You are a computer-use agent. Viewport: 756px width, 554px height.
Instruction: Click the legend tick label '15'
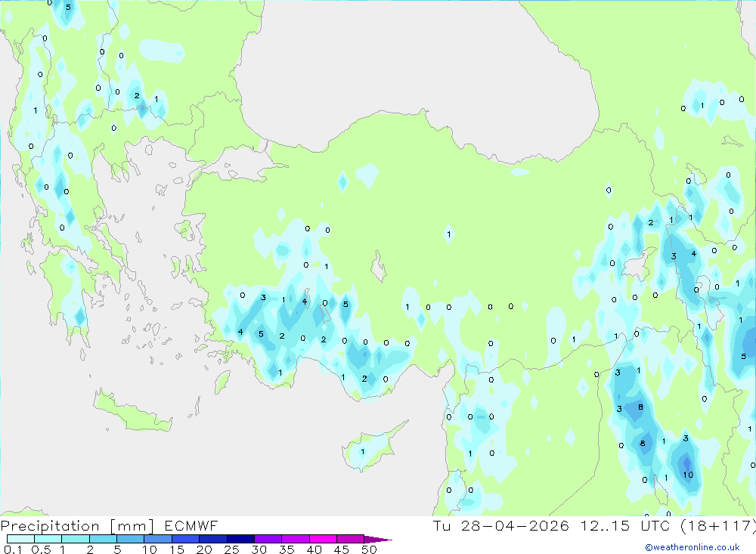tap(177, 549)
